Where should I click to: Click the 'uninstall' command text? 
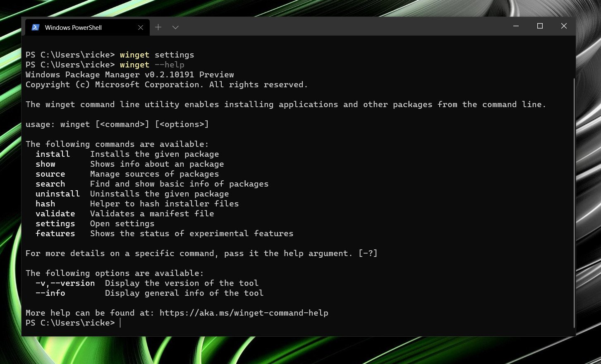coord(57,194)
